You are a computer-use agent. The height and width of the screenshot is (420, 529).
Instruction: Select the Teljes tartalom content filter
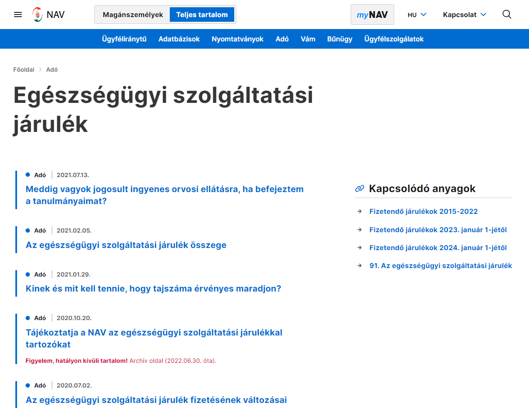point(202,14)
